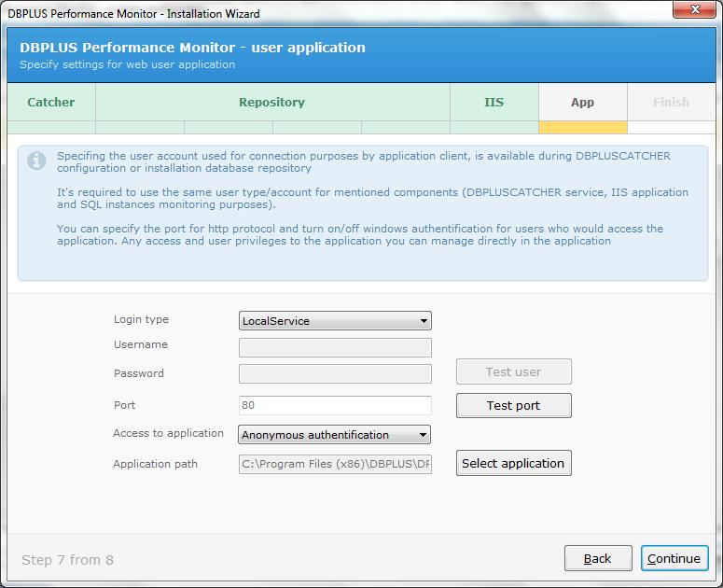Click into the Port field showing 80
This screenshot has width=723, height=588.
pos(335,405)
